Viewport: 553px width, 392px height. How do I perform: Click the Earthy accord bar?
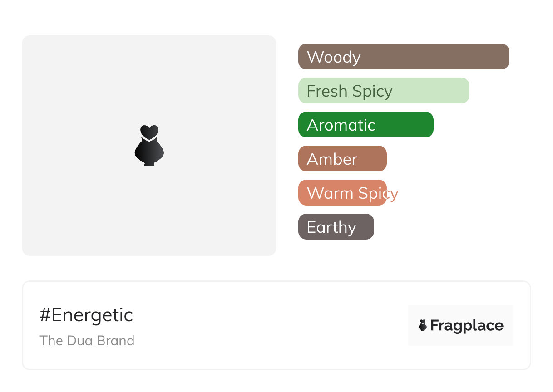pyautogui.click(x=336, y=227)
